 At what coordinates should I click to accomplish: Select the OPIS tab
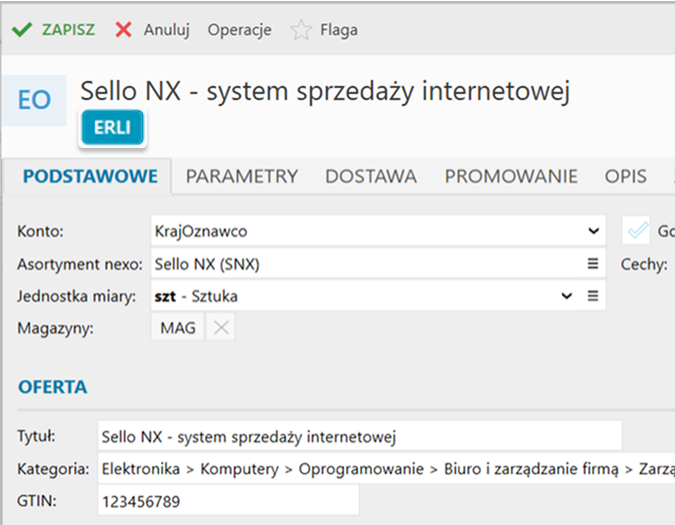tap(626, 177)
